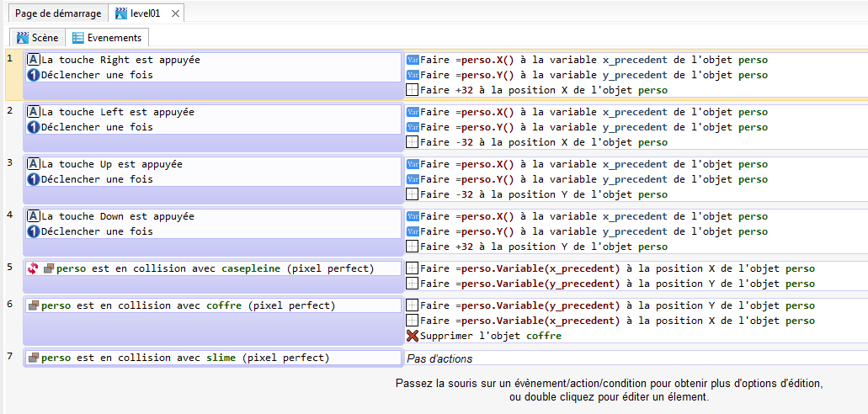Open the Evenements tab

click(108, 38)
